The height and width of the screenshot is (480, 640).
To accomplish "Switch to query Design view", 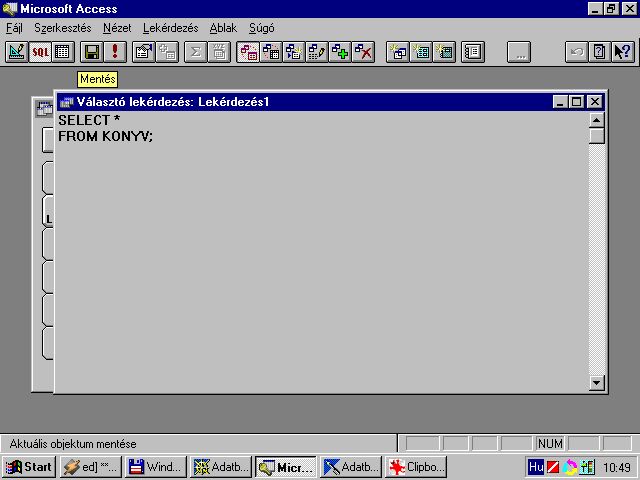I will tap(17, 52).
